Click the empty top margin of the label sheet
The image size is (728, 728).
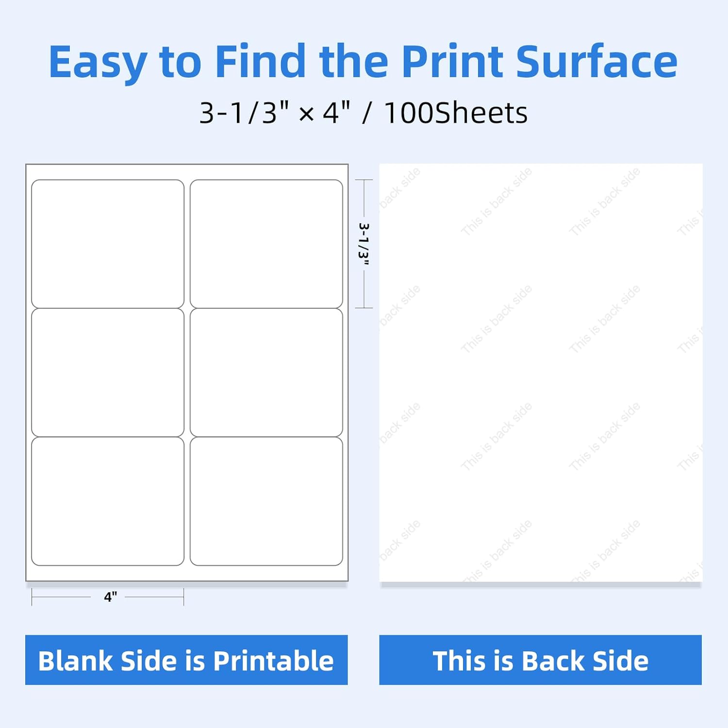[x=187, y=172]
